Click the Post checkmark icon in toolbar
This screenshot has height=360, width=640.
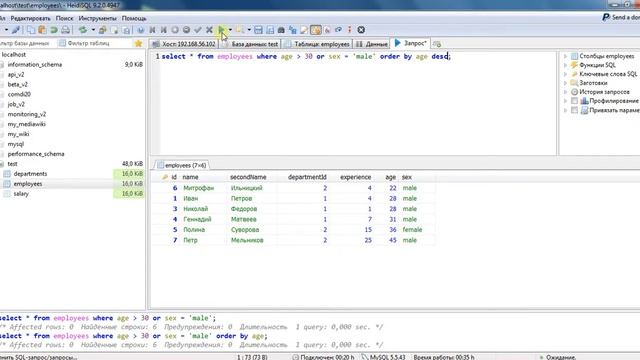(x=198, y=30)
